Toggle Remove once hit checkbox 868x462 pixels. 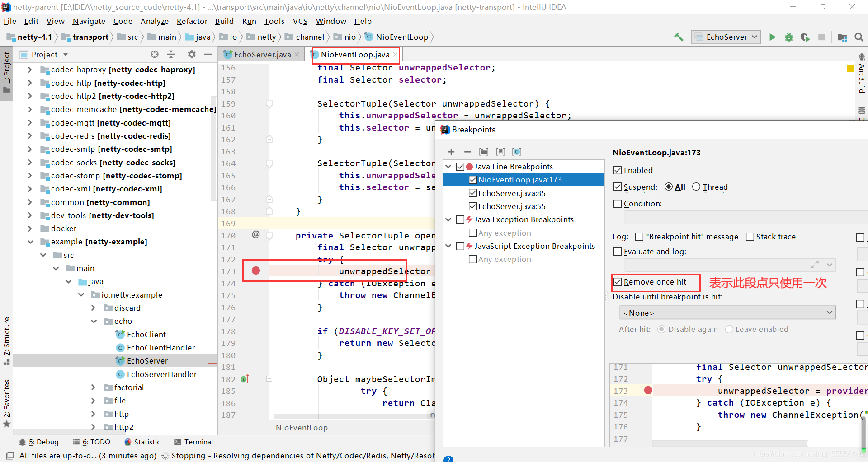pos(618,282)
